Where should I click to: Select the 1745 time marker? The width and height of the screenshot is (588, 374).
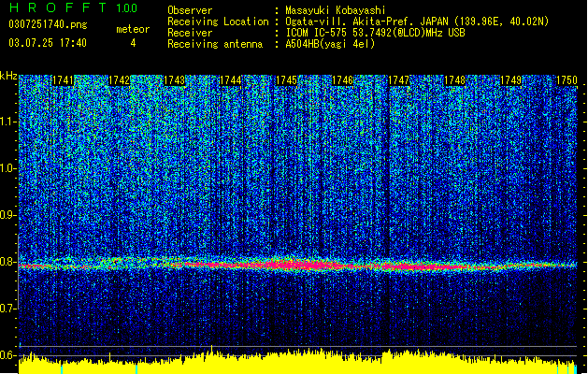(286, 80)
